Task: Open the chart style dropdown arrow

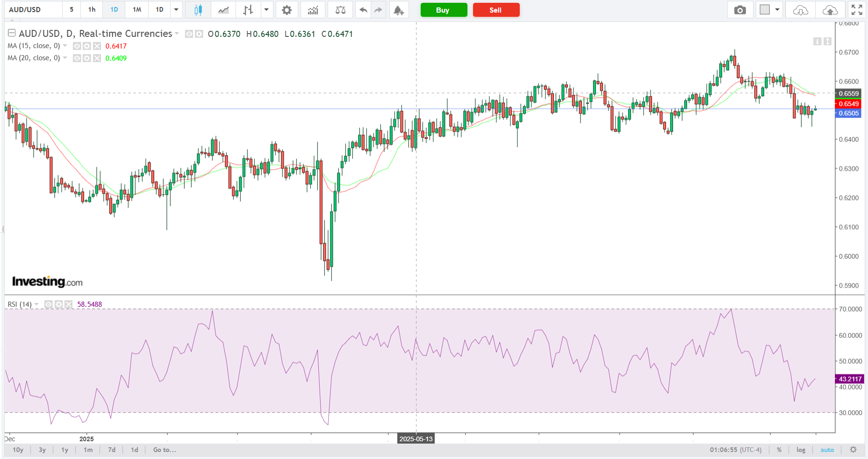Action: click(266, 10)
